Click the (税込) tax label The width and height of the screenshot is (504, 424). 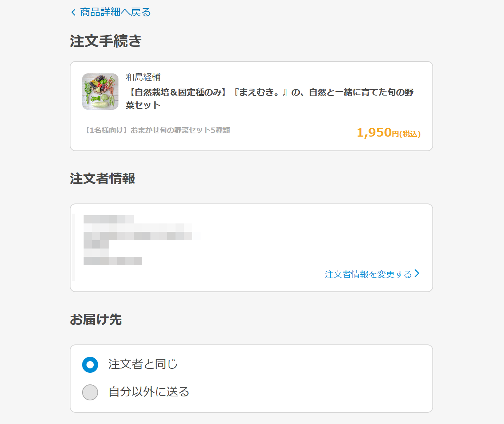(x=410, y=134)
